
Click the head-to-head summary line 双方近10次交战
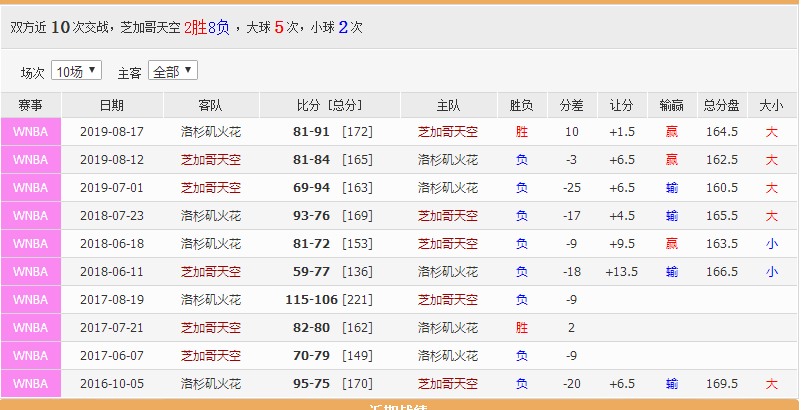tap(186, 27)
